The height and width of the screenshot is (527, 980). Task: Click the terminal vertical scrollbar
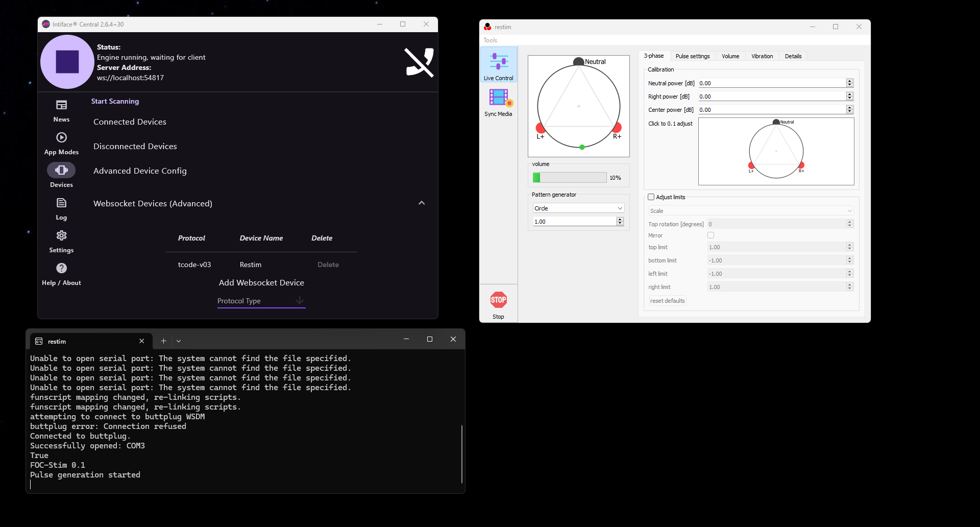(x=461, y=454)
